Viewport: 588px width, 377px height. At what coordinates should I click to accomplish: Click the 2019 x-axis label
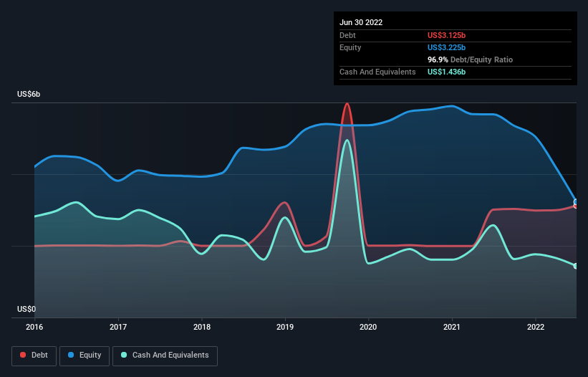[x=285, y=327]
